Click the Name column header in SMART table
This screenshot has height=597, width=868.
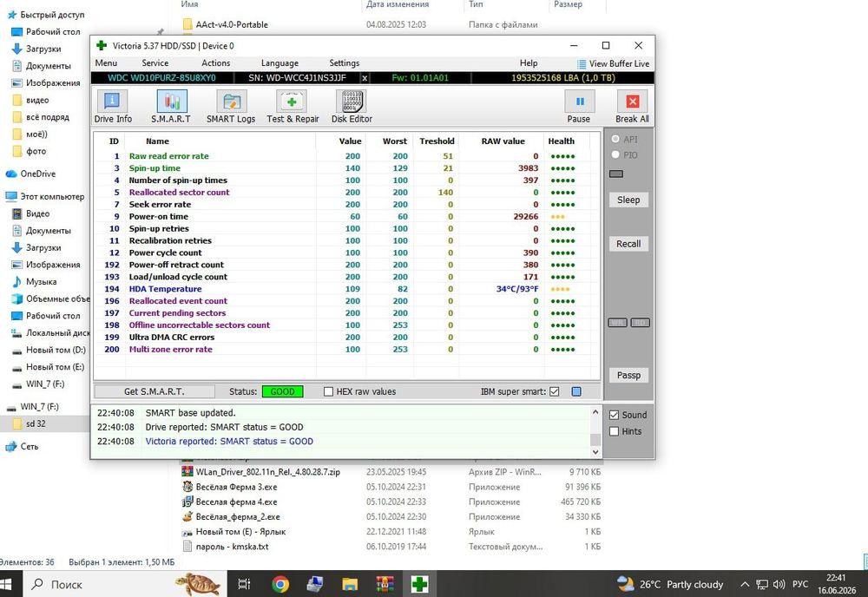click(x=157, y=141)
